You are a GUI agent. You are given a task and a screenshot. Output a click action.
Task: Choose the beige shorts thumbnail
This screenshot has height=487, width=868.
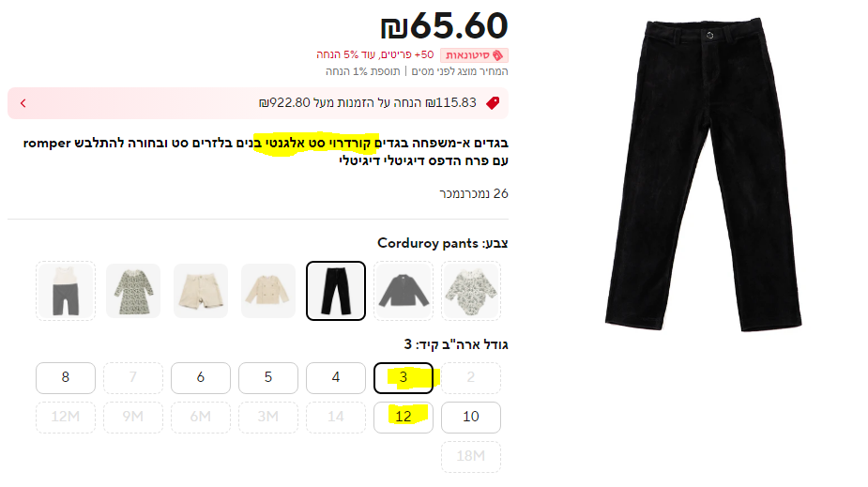point(201,291)
